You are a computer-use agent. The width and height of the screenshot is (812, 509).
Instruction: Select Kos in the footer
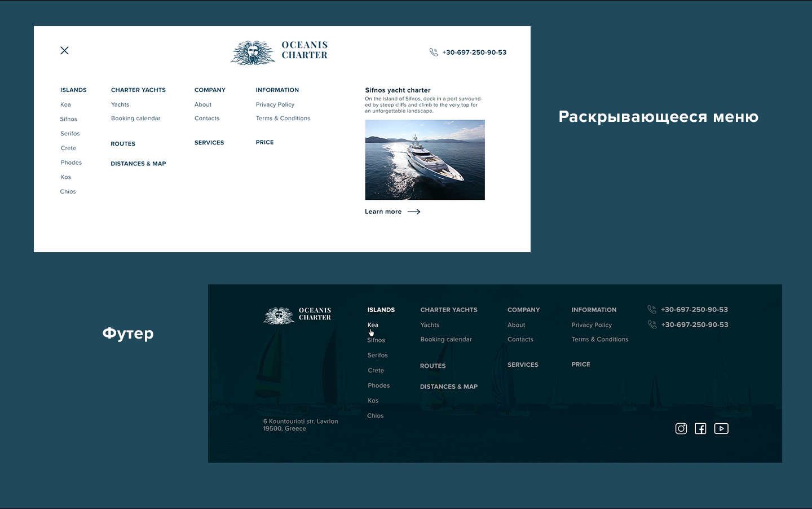(373, 401)
